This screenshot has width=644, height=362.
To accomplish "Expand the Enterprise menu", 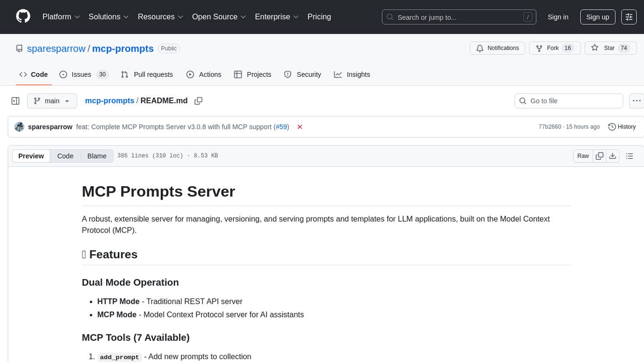I will point(277,17).
